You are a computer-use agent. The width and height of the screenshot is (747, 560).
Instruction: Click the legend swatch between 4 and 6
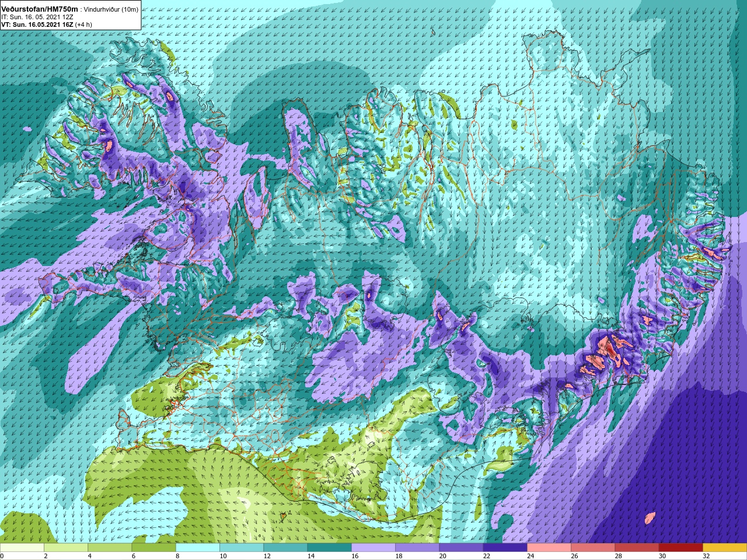tap(110, 548)
